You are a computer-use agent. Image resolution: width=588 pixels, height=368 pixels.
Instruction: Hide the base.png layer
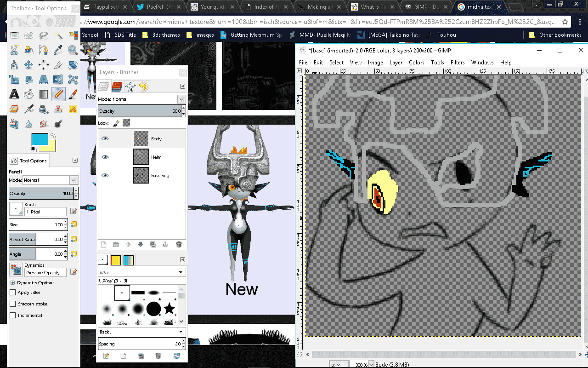tap(105, 175)
